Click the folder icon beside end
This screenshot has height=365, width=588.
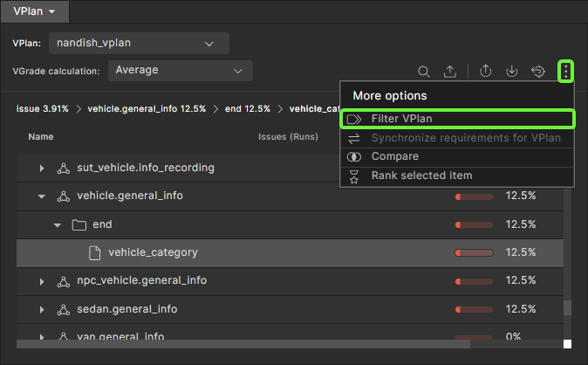tap(79, 224)
